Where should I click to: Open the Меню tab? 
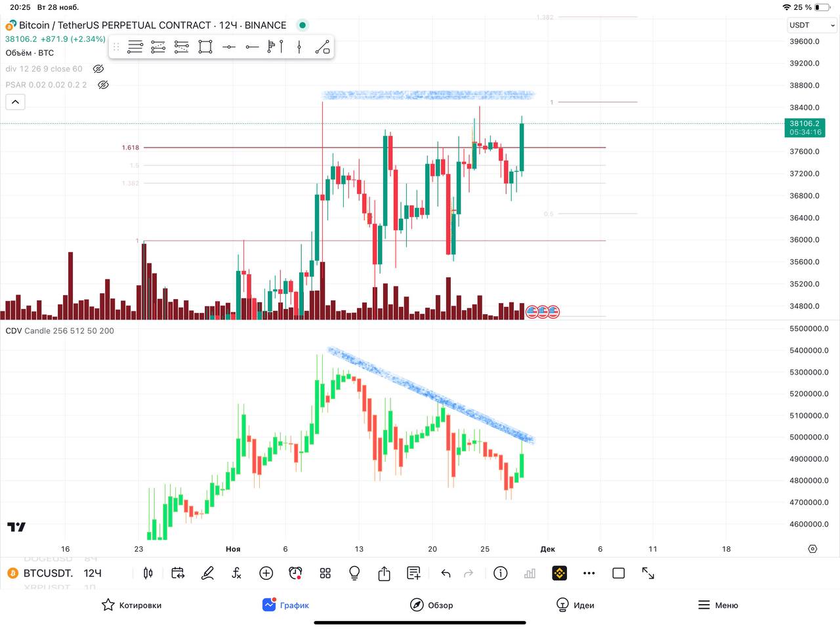point(718,605)
